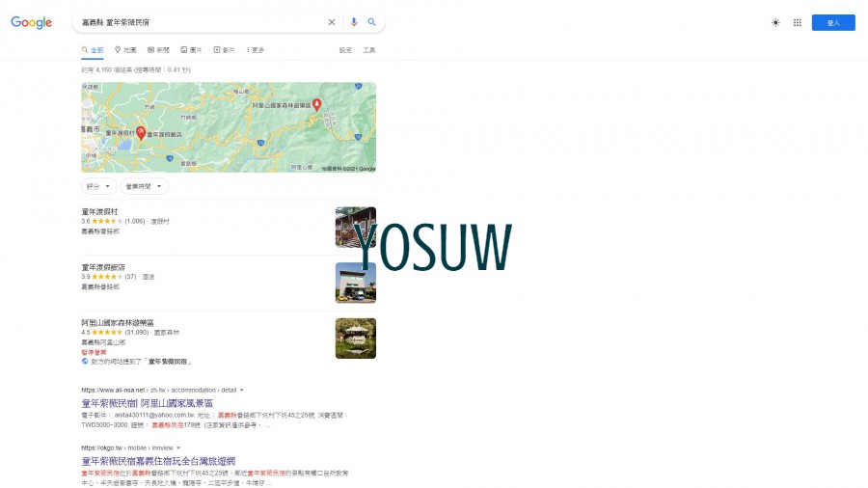Switch to the 地圖 maps tab
Viewport: 868px width, 488px height.
125,50
